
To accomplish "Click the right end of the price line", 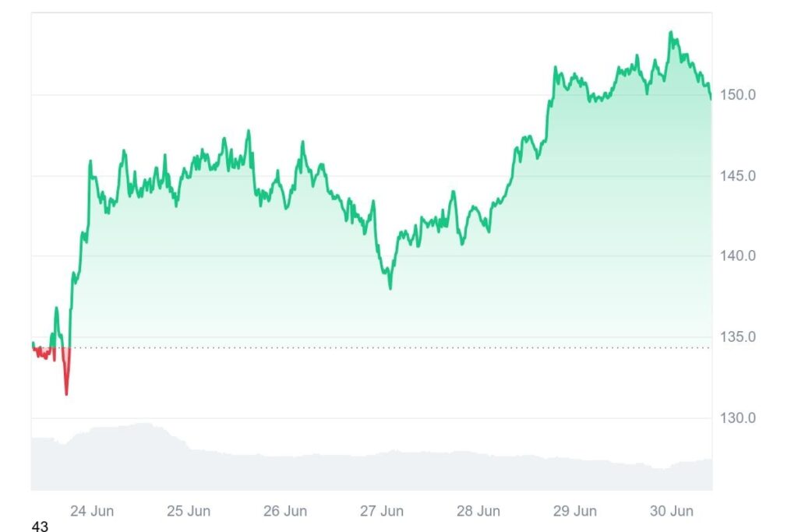I will [x=711, y=98].
